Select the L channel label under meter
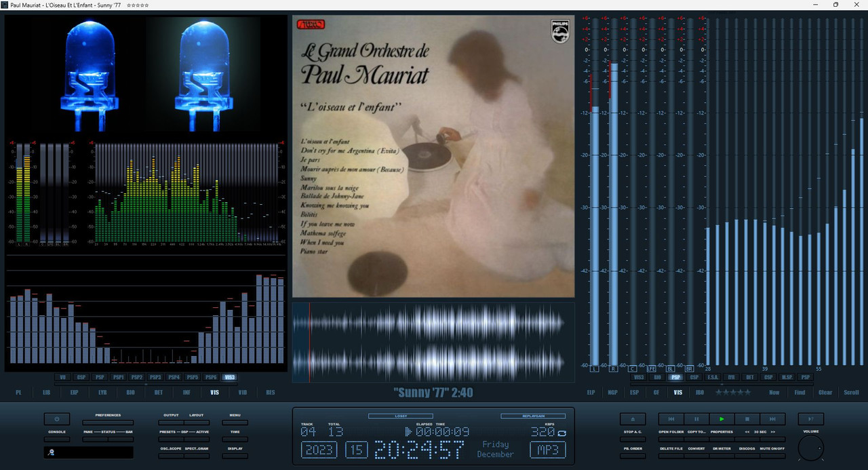 (595, 368)
